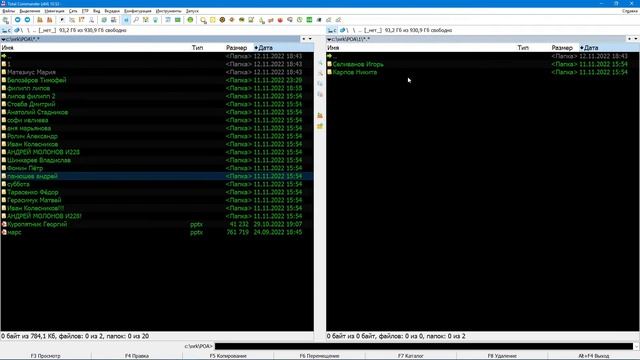Expand right panel path dropdown arrow
The image size is (640, 360).
tap(329, 39)
